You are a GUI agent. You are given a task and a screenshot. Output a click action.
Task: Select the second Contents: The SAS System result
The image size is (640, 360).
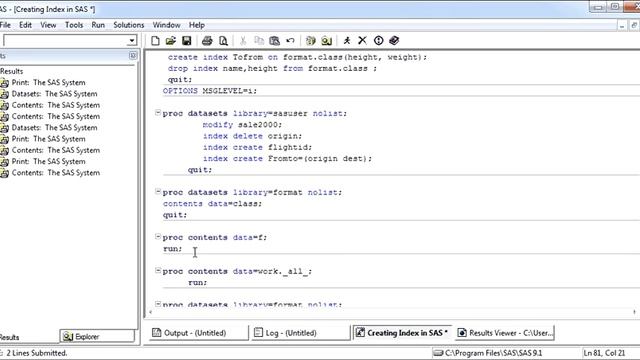pyautogui.click(x=56, y=116)
